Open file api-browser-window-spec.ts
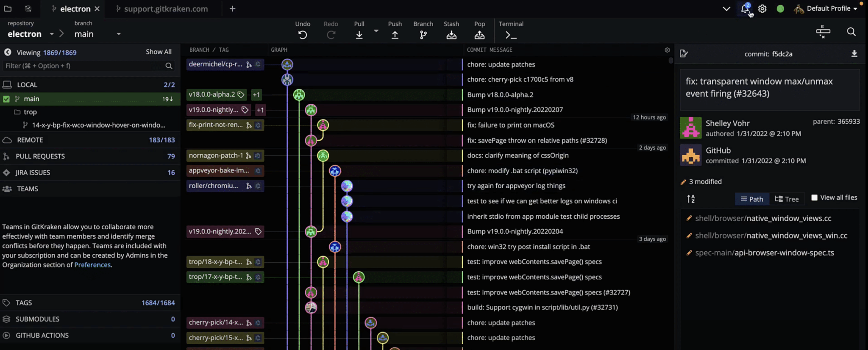The height and width of the screenshot is (350, 868). [764, 253]
